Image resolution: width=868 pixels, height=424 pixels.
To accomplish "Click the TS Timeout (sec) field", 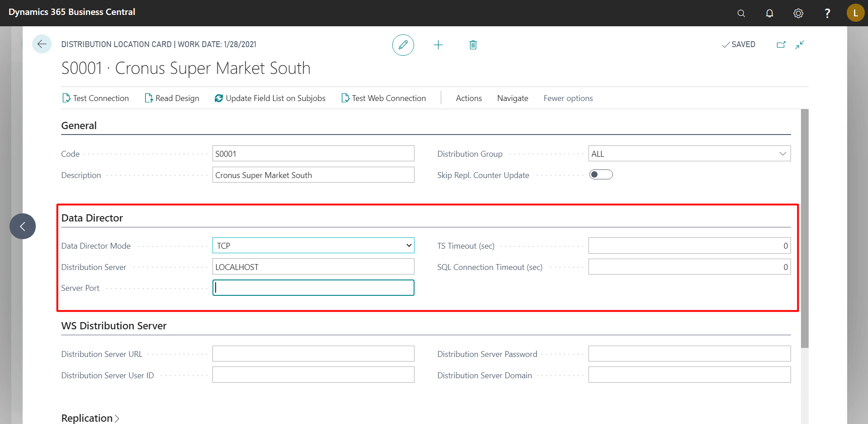I will coord(690,246).
